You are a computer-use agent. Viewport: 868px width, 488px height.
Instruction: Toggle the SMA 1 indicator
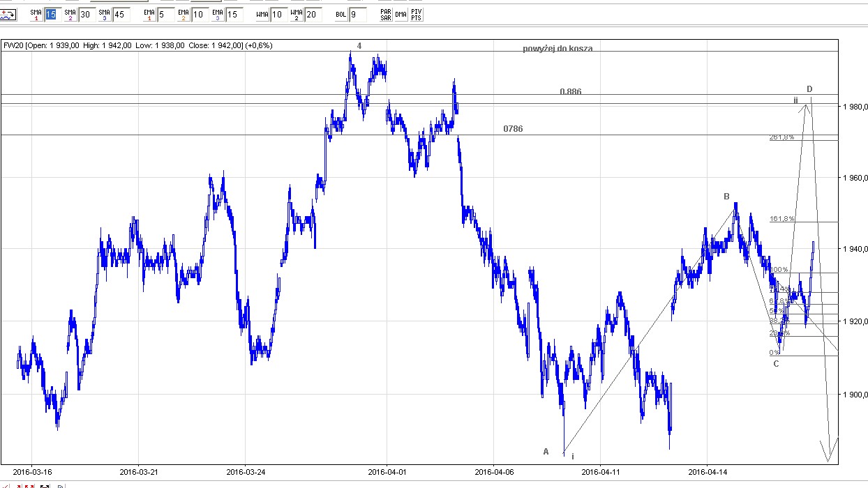[36, 15]
